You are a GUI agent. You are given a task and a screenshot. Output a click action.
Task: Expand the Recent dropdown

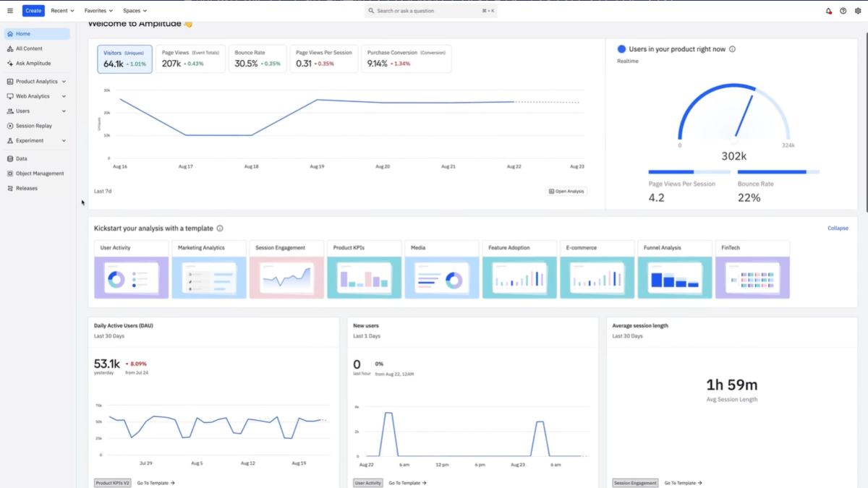click(x=62, y=11)
